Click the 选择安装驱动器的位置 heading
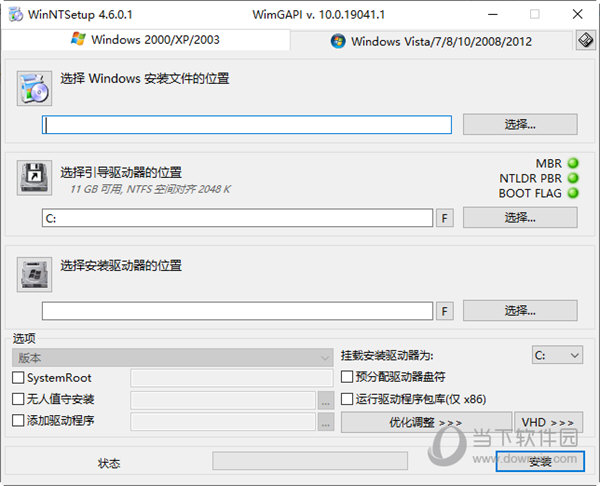 pyautogui.click(x=121, y=266)
